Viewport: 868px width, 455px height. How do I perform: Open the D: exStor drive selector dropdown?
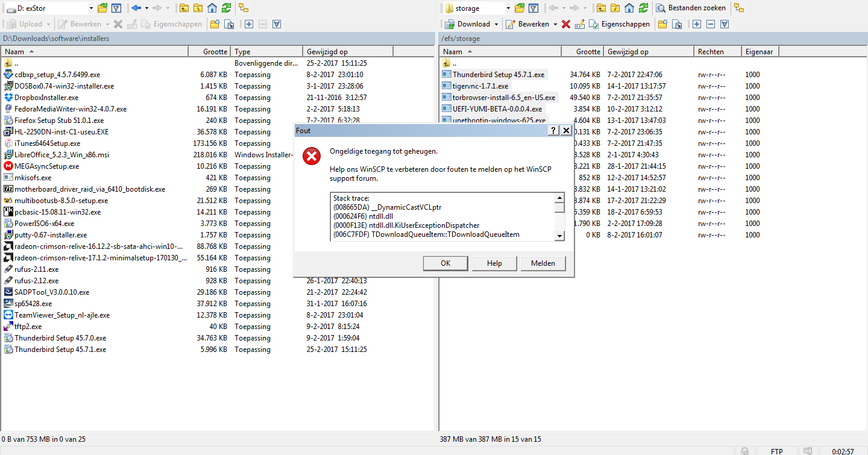click(x=92, y=8)
